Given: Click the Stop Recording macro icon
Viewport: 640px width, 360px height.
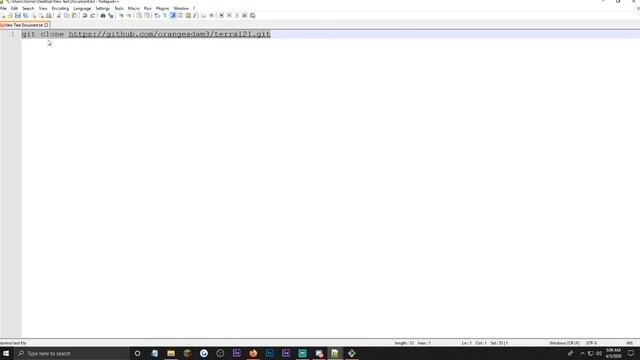Looking at the screenshot, I should tap(229, 16).
